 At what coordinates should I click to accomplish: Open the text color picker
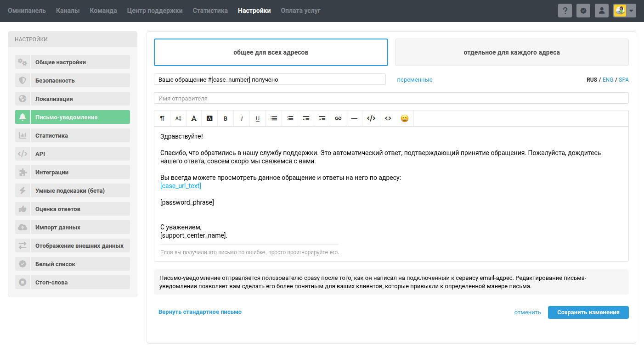[194, 118]
